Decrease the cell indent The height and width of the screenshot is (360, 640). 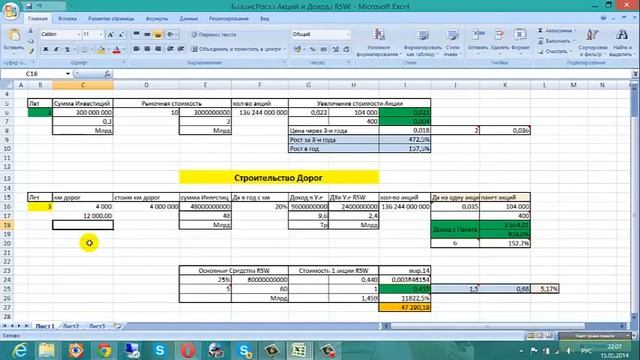pos(170,49)
